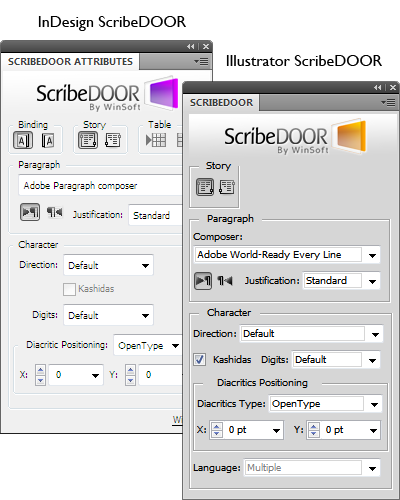Close the Illustrator ScribeDOOR panel
Image resolution: width=400 pixels, height=500 pixels.
(393, 87)
